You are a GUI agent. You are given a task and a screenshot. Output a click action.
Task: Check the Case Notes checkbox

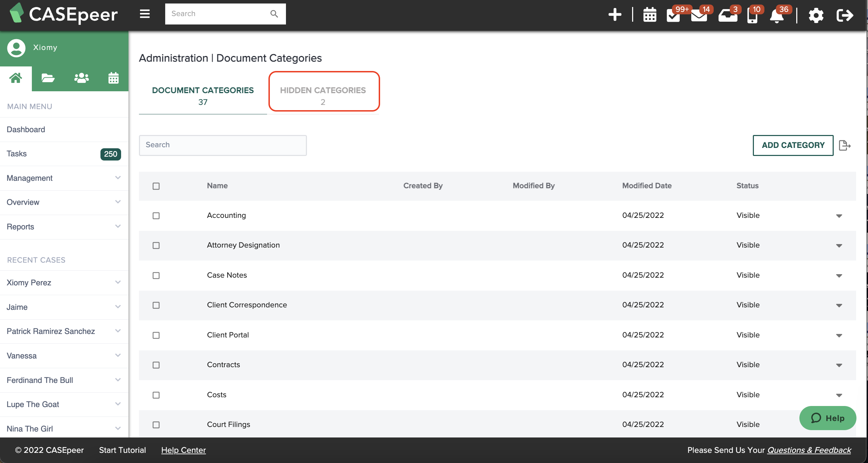(x=156, y=276)
